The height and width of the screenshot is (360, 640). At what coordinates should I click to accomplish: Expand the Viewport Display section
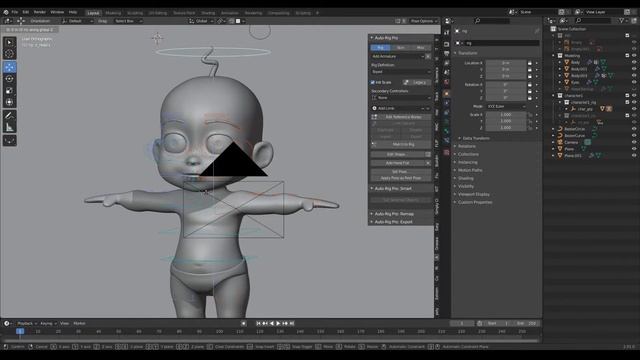coord(473,194)
